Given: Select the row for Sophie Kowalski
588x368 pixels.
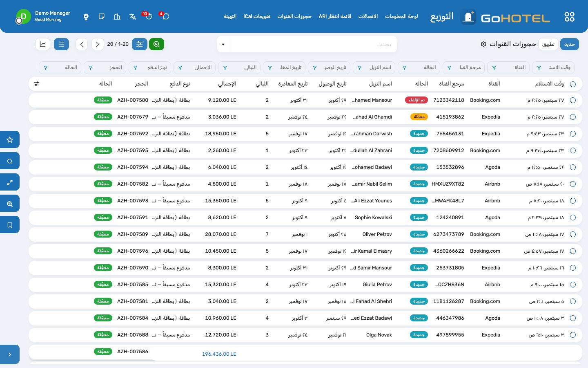Looking at the screenshot, I should (x=573, y=218).
